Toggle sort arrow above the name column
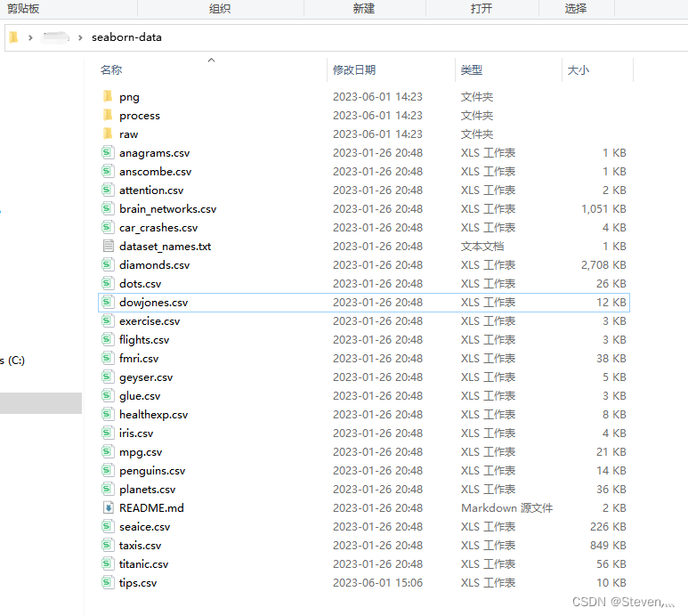The image size is (688, 616). [x=212, y=60]
